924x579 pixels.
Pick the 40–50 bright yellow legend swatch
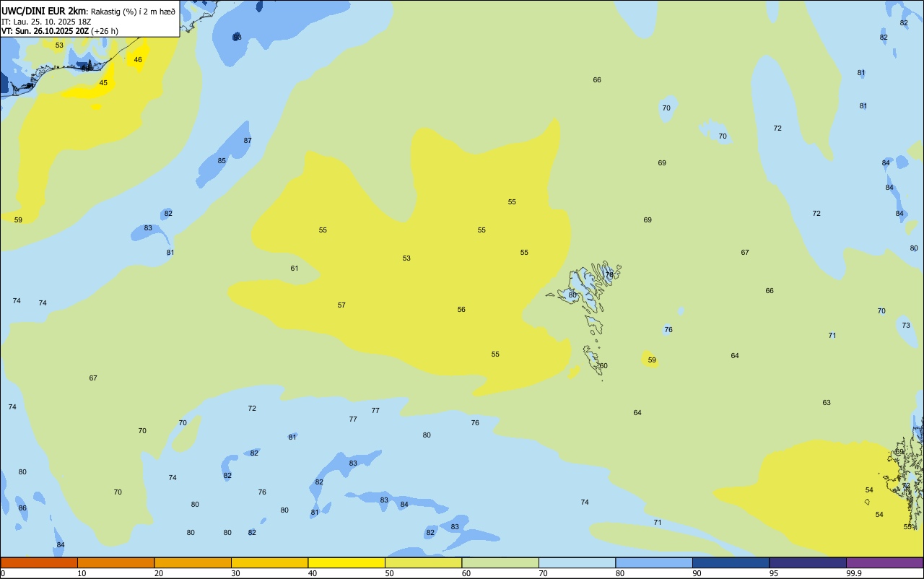click(346, 562)
